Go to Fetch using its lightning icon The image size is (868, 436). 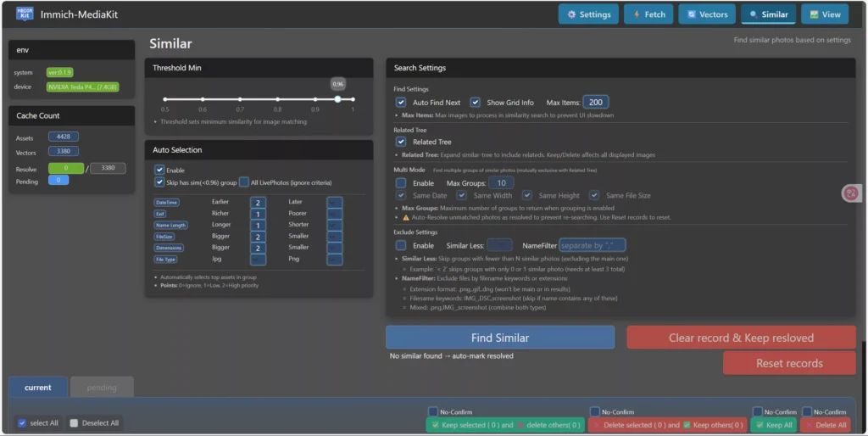[x=637, y=14]
